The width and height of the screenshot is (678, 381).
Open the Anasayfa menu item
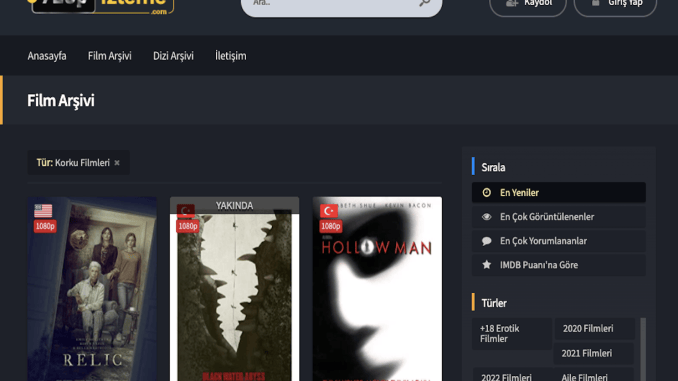click(x=47, y=56)
